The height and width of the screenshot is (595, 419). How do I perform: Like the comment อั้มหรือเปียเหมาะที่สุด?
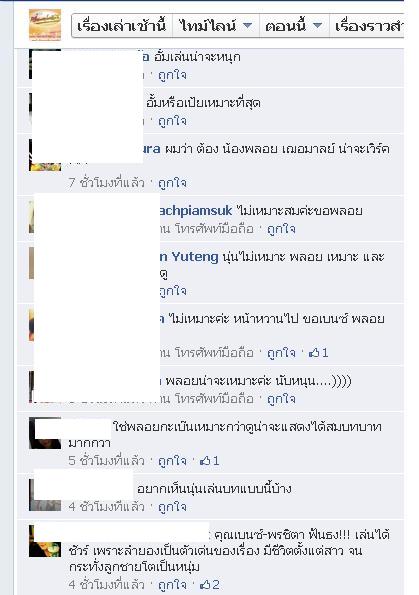coord(172,121)
